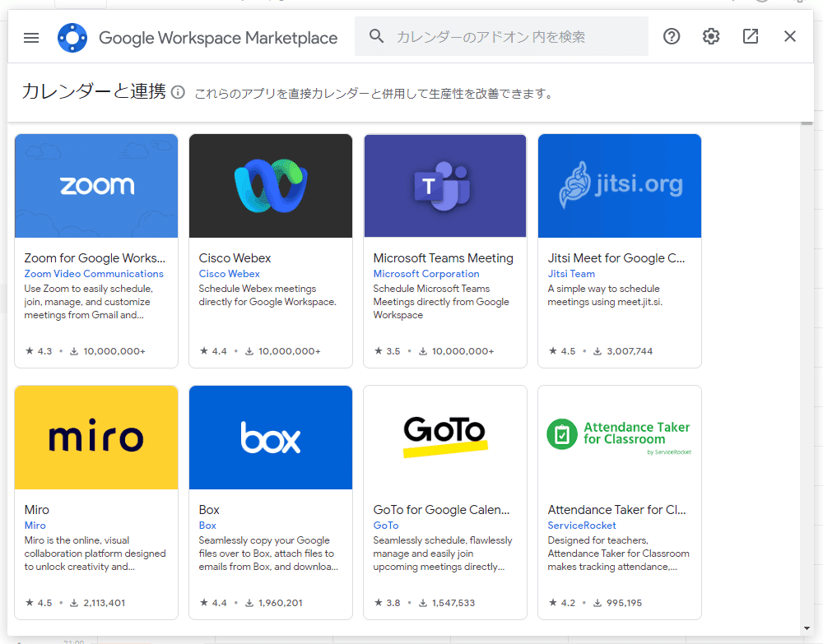Open Attendance Taker for Cl... title
The image size is (823, 644).
coord(616,510)
